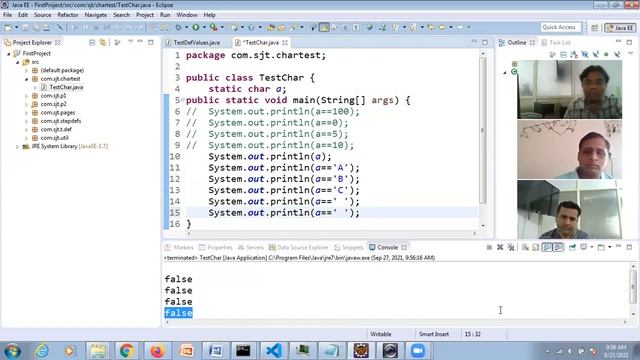The width and height of the screenshot is (640, 360).
Task: Click the Debug bug icon in toolbar
Action: click(x=178, y=27)
